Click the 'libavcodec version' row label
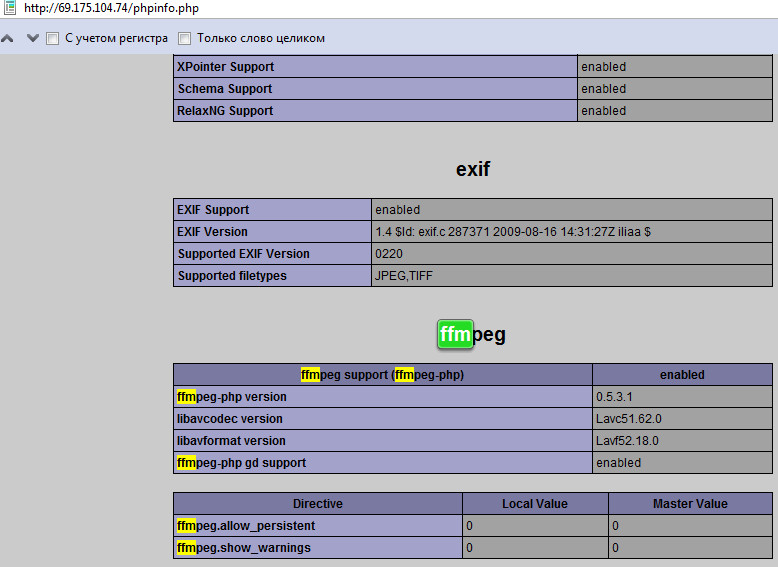The image size is (778, 567). coord(230,419)
